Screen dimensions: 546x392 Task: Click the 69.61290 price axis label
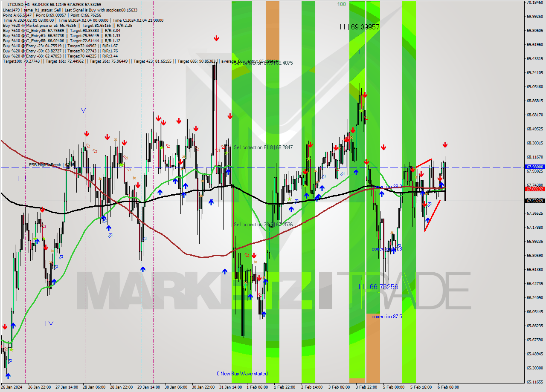[534, 45]
